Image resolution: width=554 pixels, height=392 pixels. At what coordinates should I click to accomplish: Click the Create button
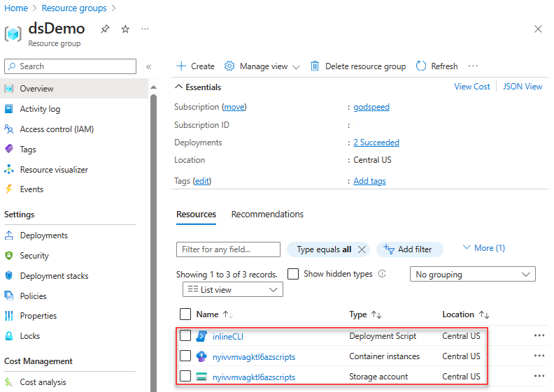pos(195,66)
